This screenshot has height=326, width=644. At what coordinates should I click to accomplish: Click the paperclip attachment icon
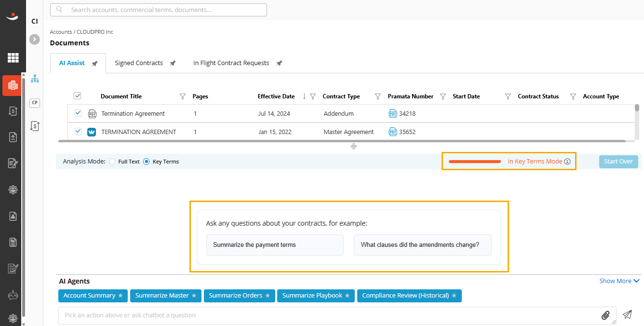(605, 315)
